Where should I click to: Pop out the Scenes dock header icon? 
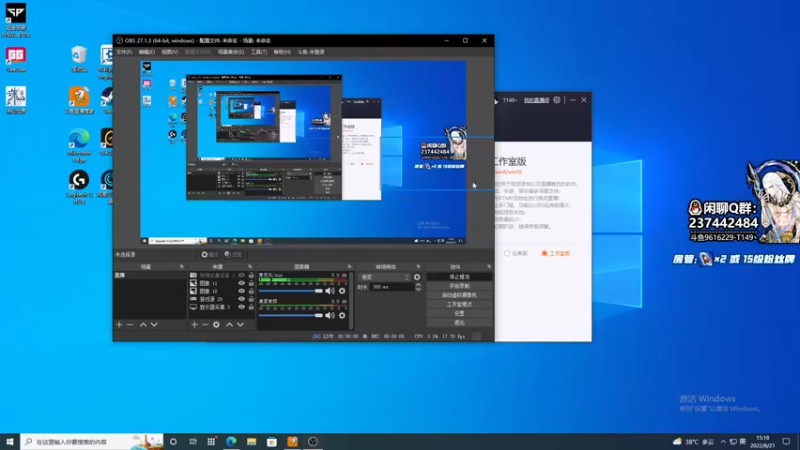coord(182,267)
